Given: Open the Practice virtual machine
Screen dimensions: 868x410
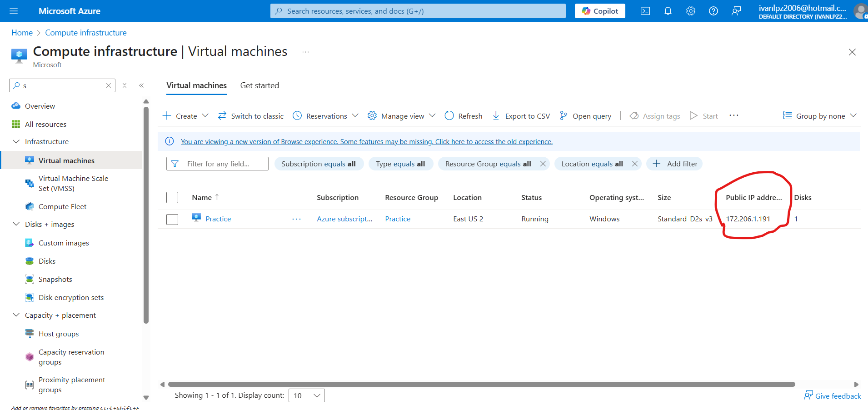Looking at the screenshot, I should coord(218,219).
